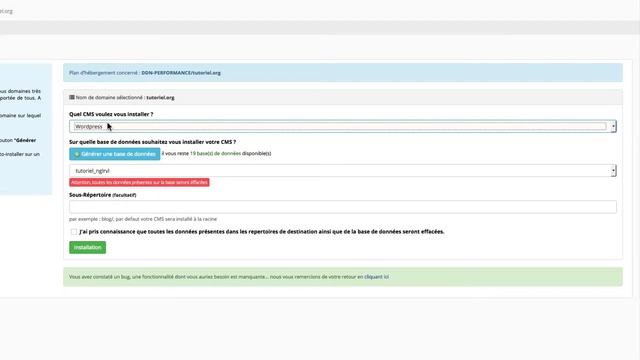Open the CMS dropdown showing Wordpress

click(342, 127)
